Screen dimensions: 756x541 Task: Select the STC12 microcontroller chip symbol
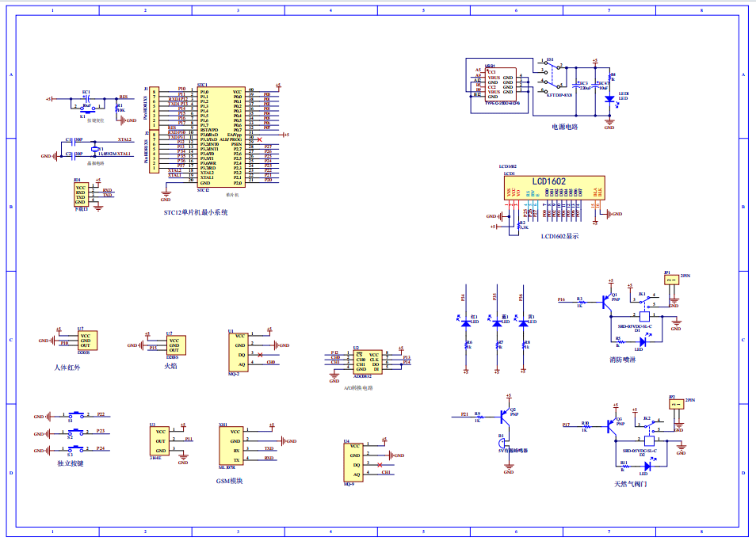221,135
